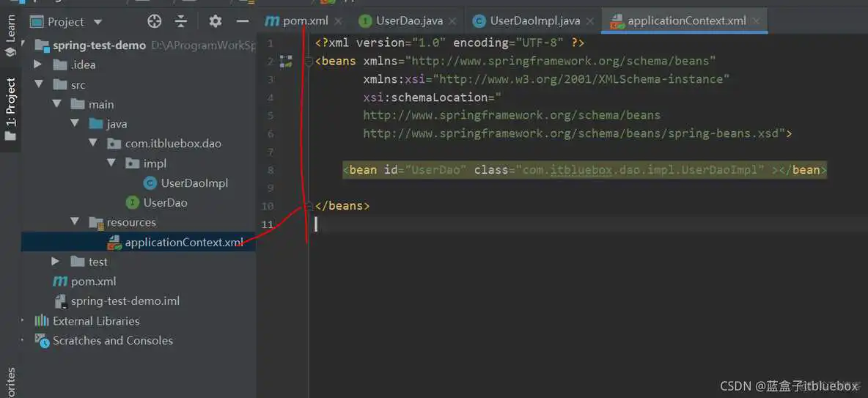Select the java source folder
Image resolution: width=868 pixels, height=398 pixels.
[117, 124]
